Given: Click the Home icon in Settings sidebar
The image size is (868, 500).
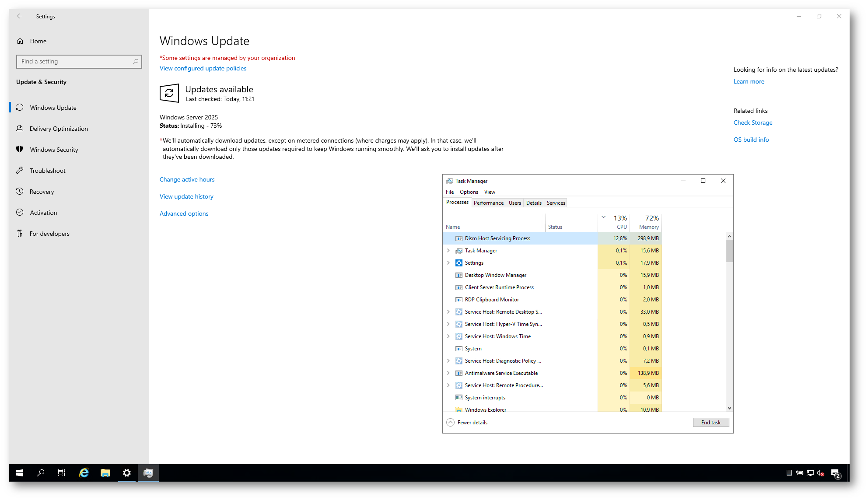Looking at the screenshot, I should (x=20, y=41).
